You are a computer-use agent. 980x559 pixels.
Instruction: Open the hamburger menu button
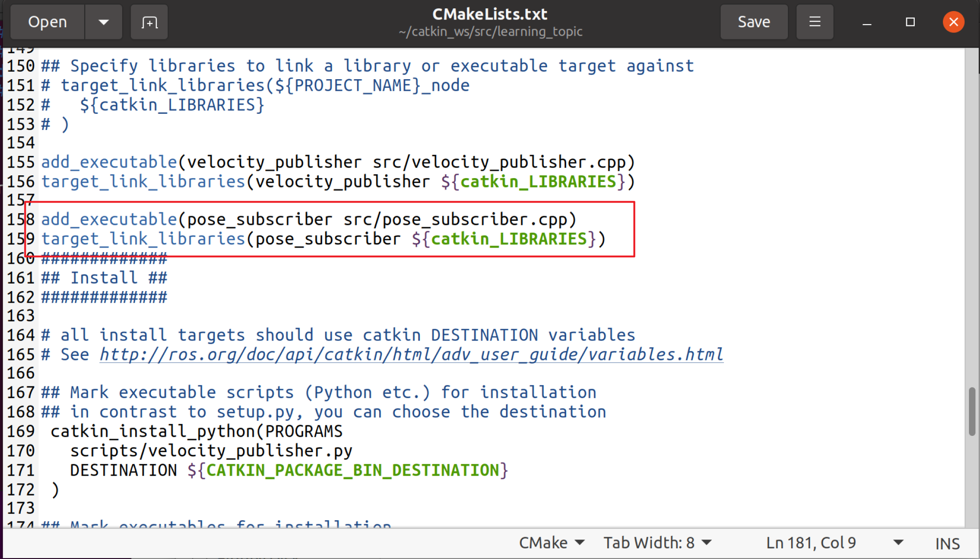815,22
